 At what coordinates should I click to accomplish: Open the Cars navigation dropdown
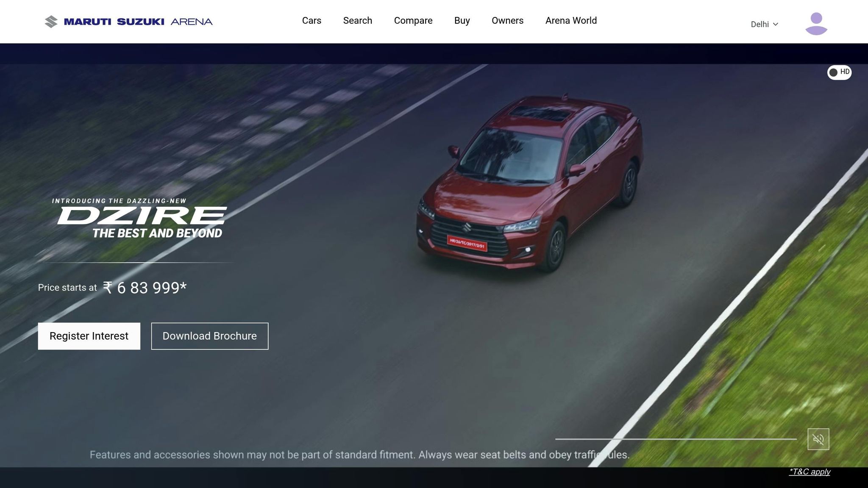(311, 20)
